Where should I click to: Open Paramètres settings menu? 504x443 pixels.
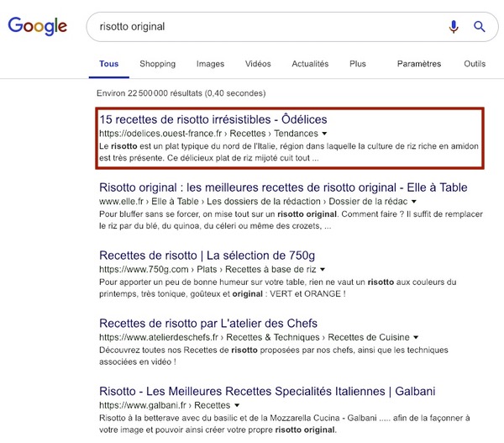point(418,64)
